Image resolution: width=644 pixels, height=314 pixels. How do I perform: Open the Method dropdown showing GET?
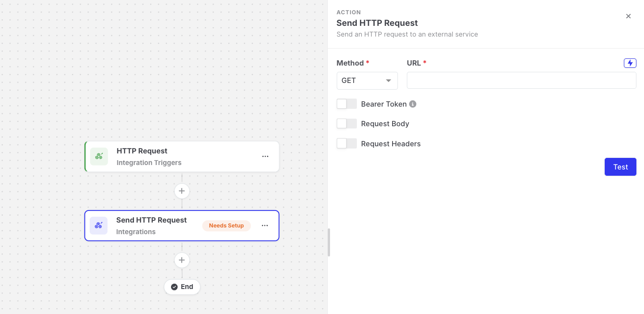click(x=367, y=81)
